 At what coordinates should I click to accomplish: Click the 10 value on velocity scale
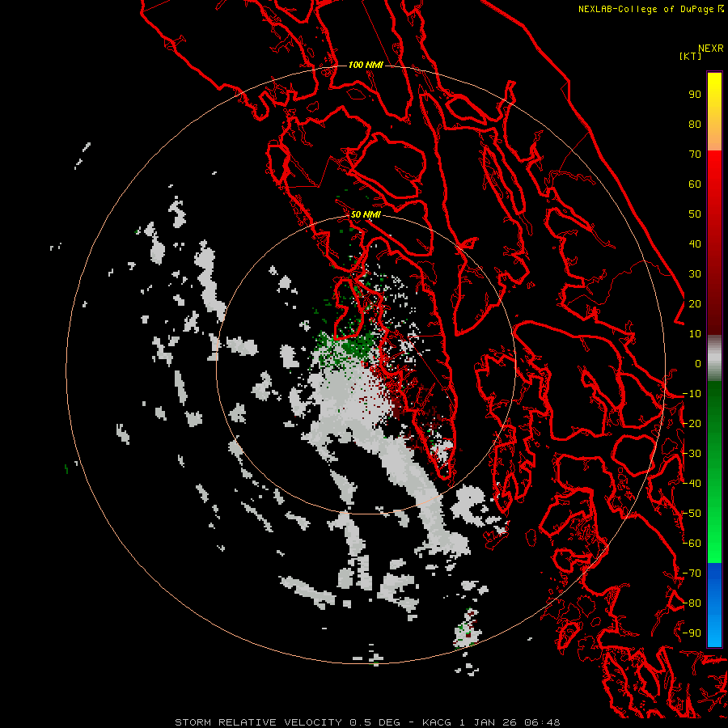point(695,334)
